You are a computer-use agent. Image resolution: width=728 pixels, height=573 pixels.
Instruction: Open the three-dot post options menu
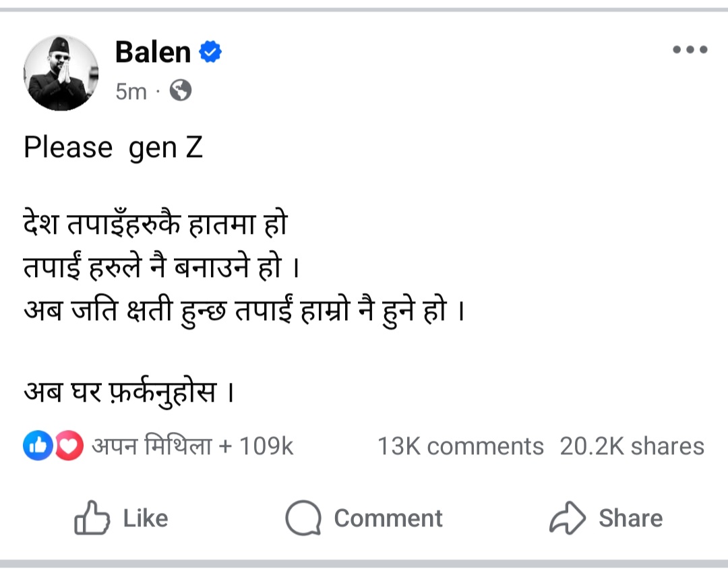click(690, 50)
